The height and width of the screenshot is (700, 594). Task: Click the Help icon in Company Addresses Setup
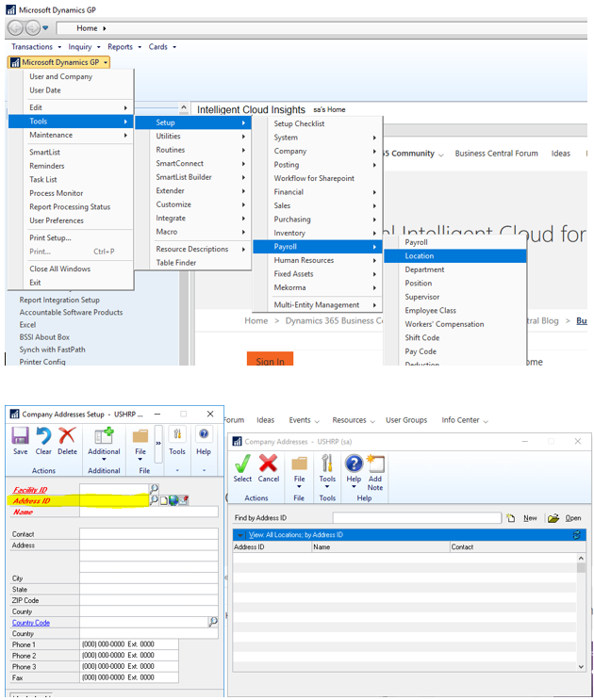coord(204,434)
